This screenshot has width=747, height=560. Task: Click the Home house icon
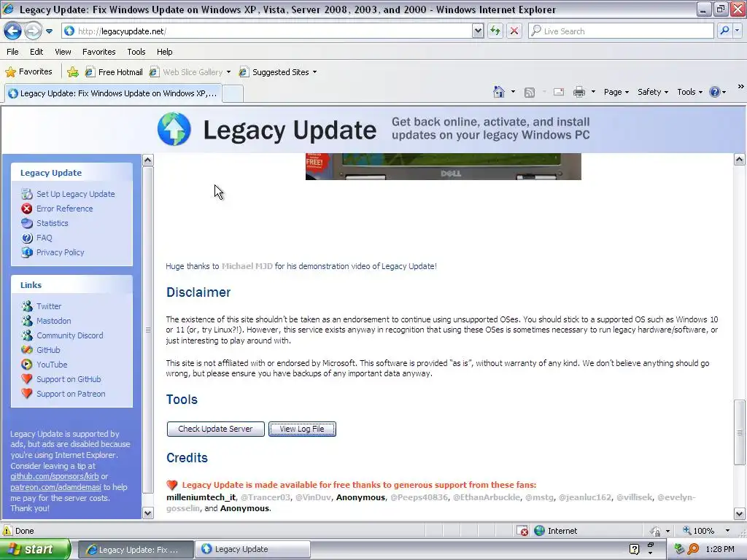coord(499,92)
